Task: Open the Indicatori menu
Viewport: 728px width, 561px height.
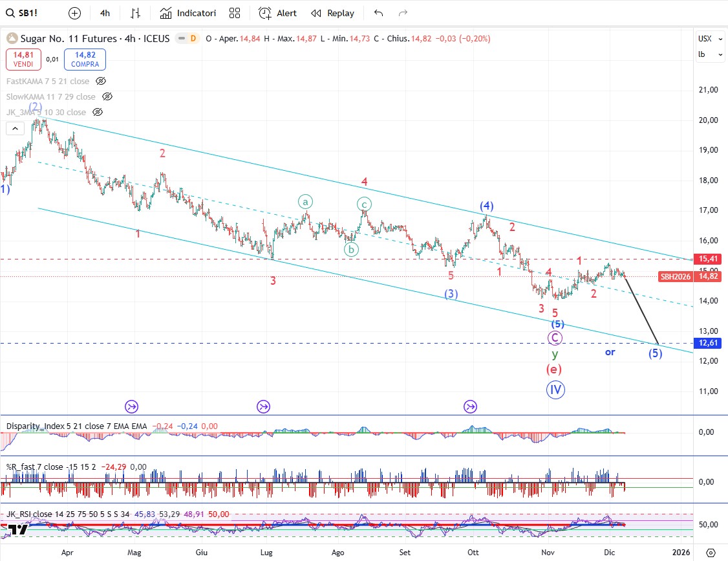Action: pos(188,14)
